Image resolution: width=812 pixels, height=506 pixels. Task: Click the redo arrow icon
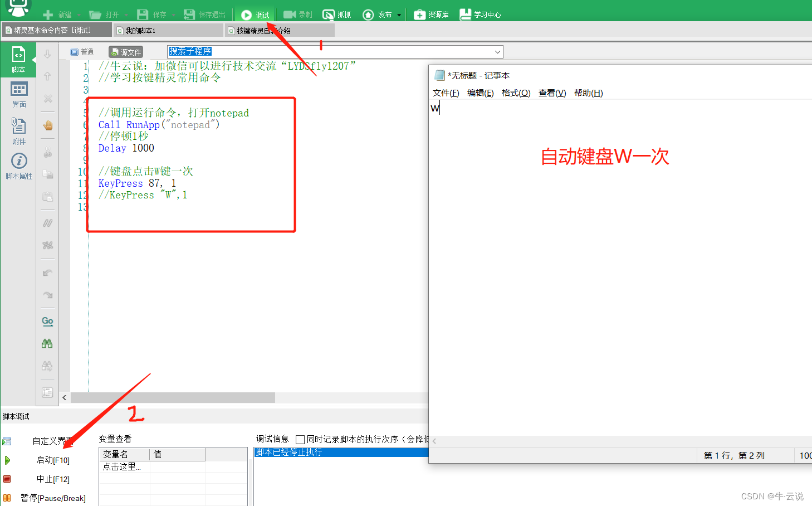point(47,295)
